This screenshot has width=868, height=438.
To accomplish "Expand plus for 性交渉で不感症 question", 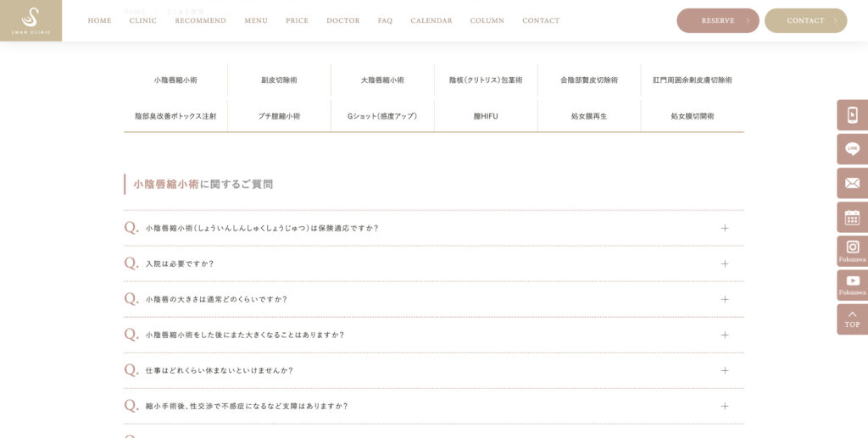I will [x=725, y=406].
